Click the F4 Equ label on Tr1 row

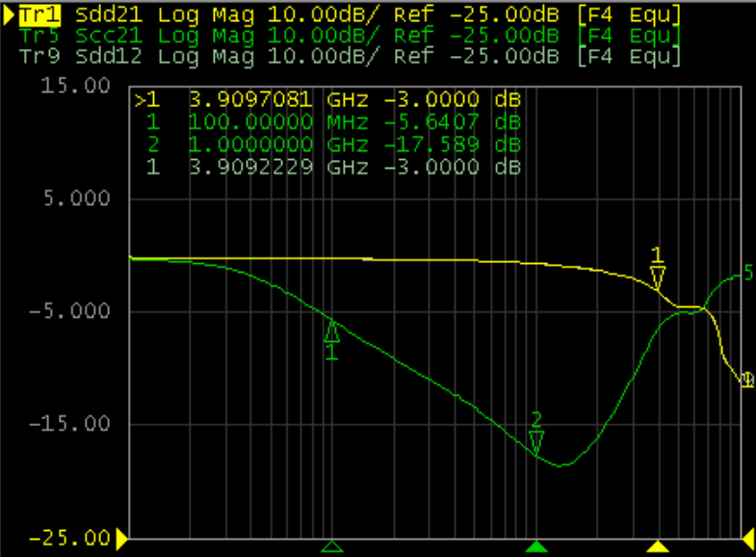pos(630,15)
